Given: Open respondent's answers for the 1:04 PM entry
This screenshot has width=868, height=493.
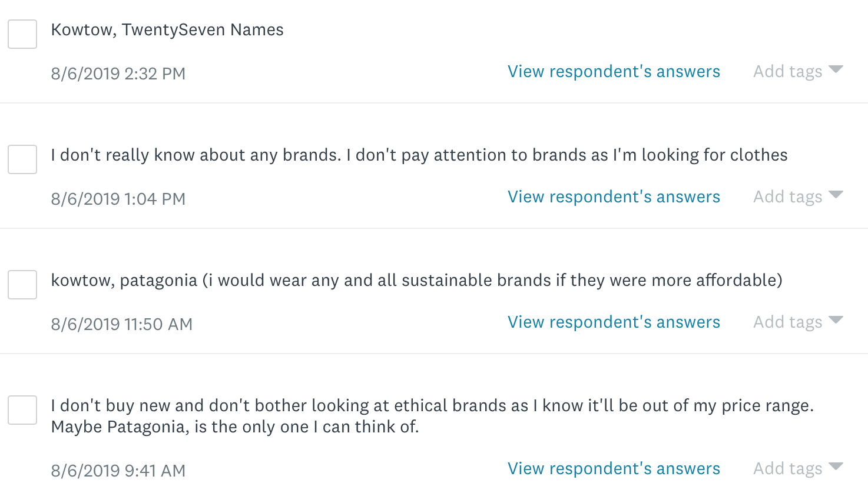Looking at the screenshot, I should (x=614, y=197).
